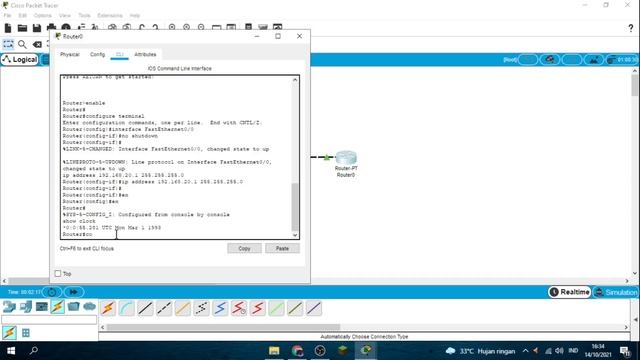Click inside the IOS CLI terminal area

click(176, 157)
